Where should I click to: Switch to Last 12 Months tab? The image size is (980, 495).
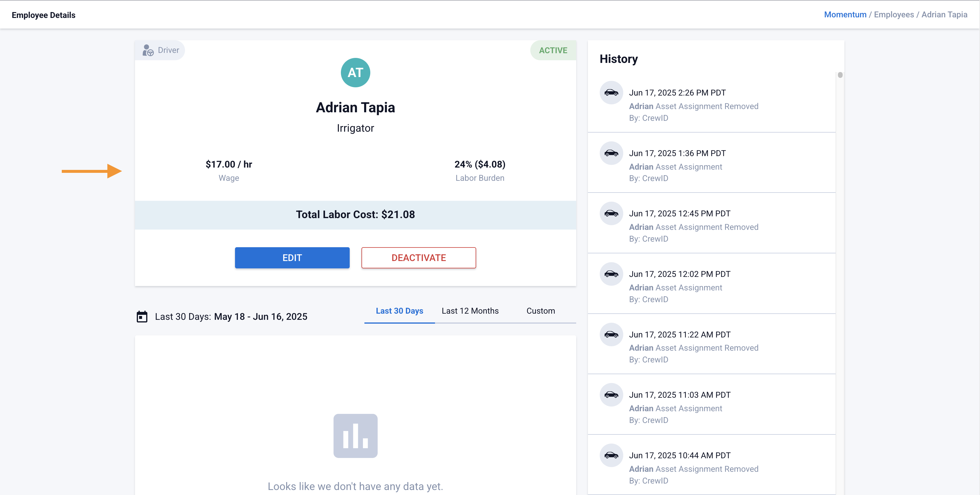[470, 311]
